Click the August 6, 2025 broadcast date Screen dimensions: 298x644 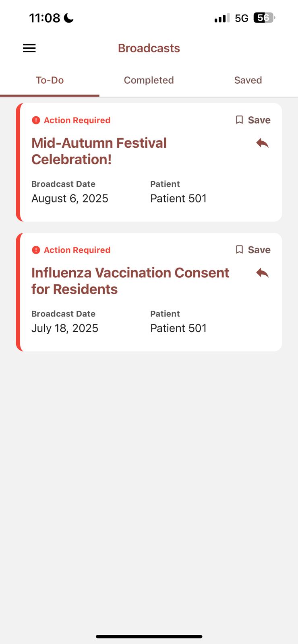pyautogui.click(x=70, y=198)
